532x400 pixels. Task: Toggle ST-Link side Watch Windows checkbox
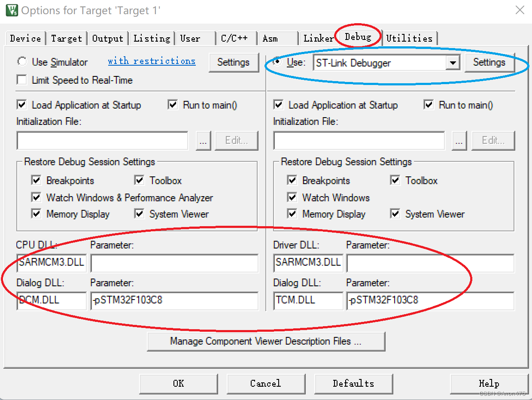pos(292,197)
